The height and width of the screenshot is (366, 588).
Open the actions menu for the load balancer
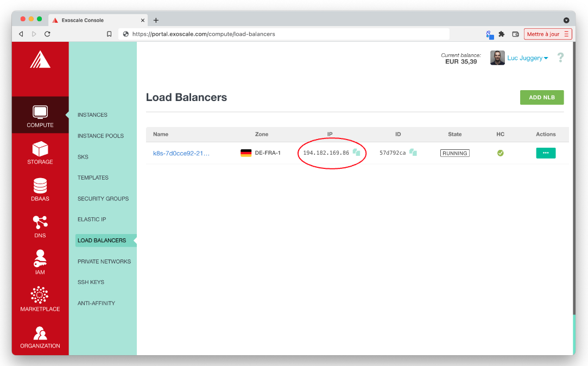point(546,153)
